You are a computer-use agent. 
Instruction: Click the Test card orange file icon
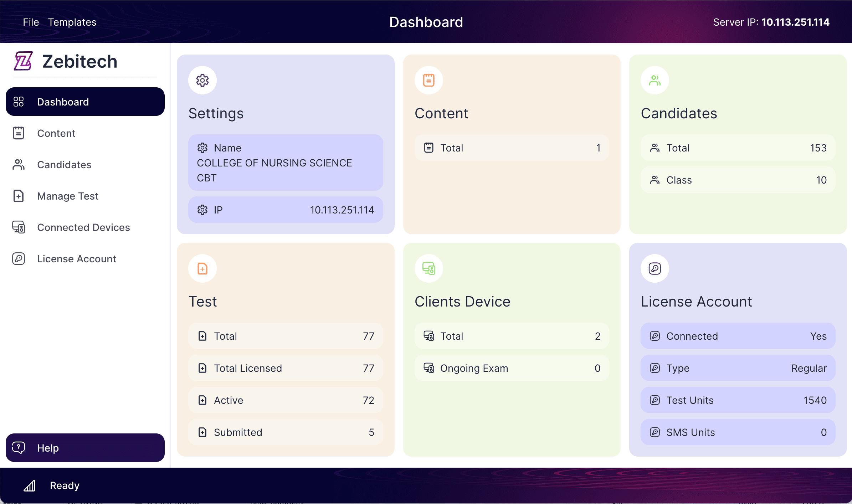click(202, 268)
